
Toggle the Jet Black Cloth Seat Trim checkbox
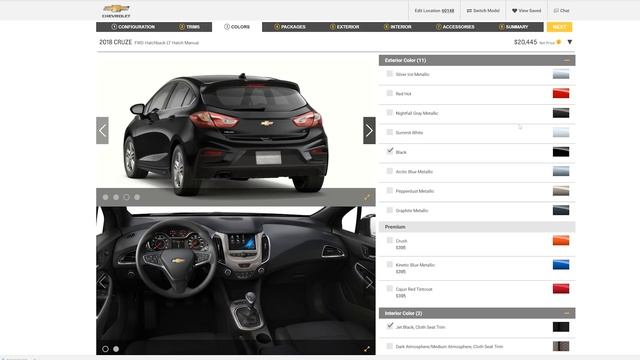pos(390,326)
